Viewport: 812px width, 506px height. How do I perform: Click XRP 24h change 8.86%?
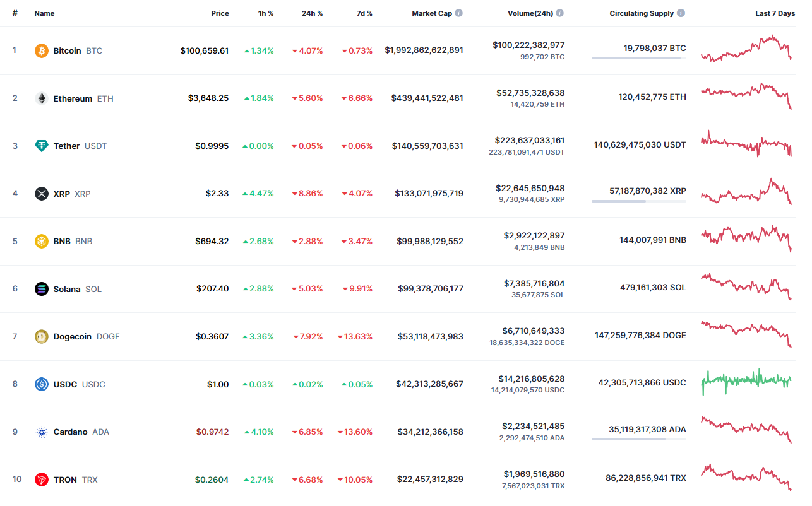[307, 194]
